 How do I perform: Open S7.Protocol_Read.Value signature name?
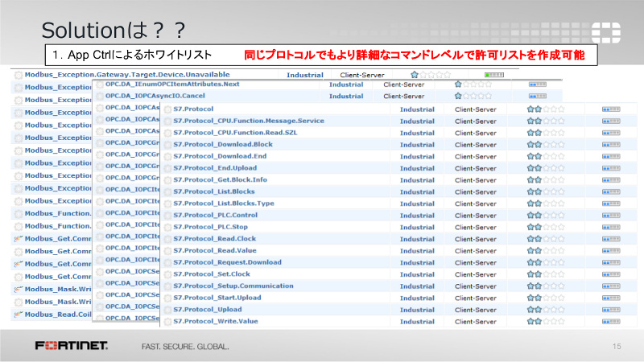tap(215, 250)
